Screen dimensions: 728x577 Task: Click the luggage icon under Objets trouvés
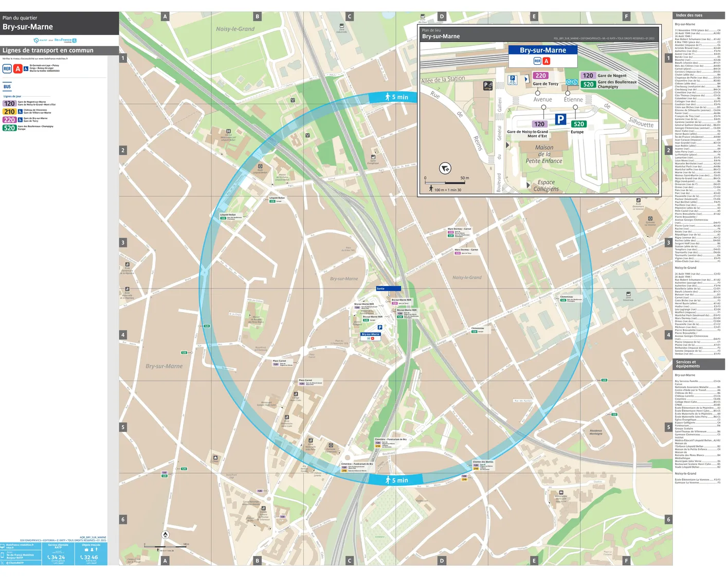click(x=86, y=549)
